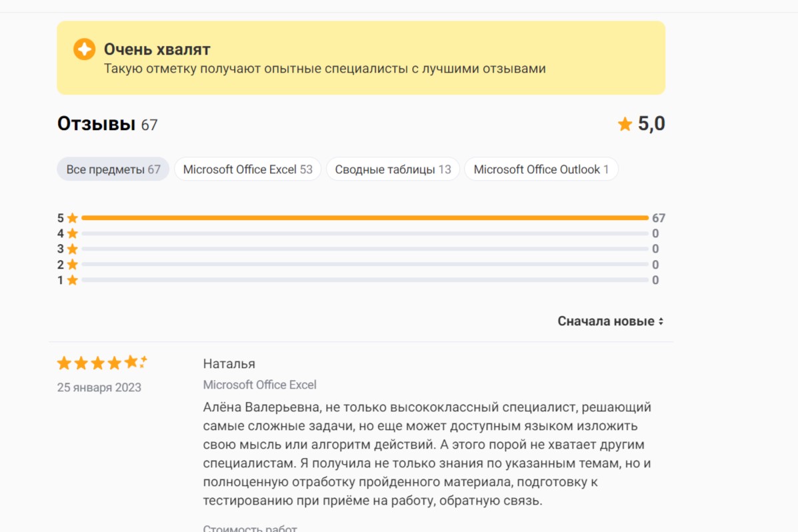
Task: Select the Все предметы 67 filter
Action: 113,169
